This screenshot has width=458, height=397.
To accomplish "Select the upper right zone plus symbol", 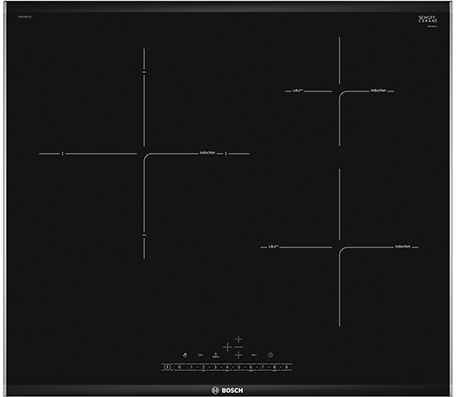I will [x=238, y=339].
